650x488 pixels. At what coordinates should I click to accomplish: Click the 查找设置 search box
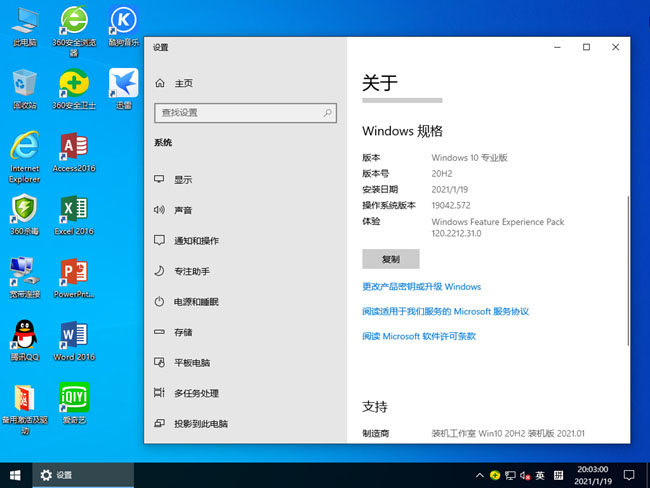click(x=245, y=113)
